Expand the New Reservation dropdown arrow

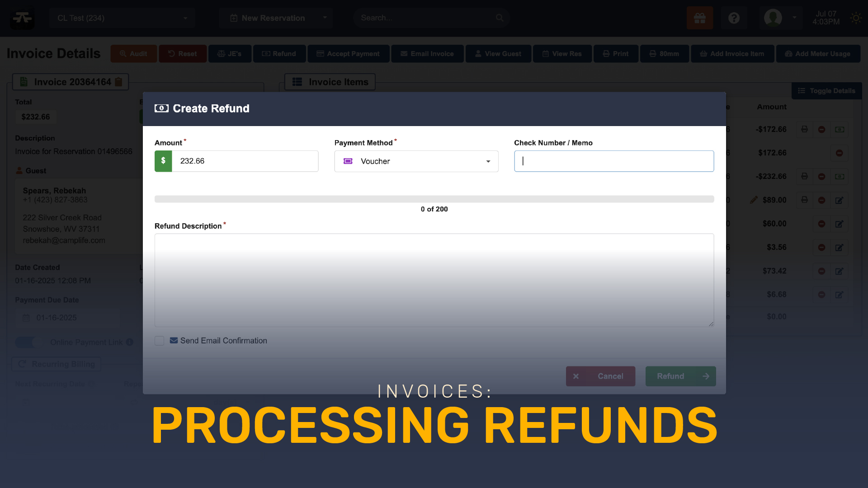coord(325,18)
